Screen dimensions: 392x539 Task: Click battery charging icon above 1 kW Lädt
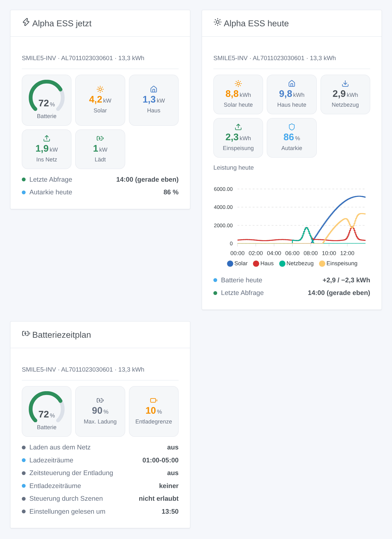[100, 138]
